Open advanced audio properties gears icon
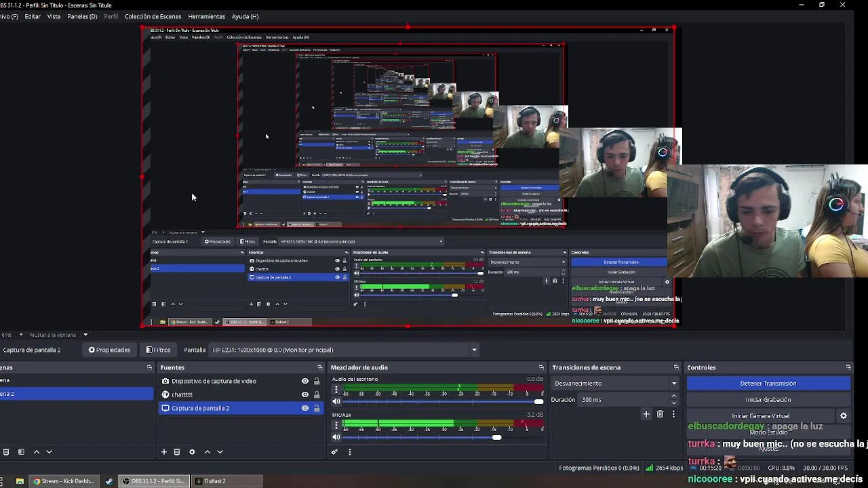868x488 pixels. point(334,452)
